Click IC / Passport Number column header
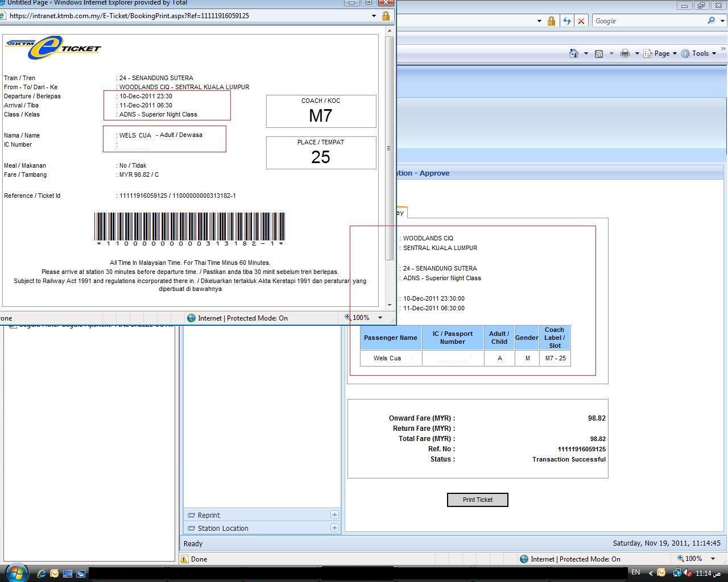 tap(453, 338)
